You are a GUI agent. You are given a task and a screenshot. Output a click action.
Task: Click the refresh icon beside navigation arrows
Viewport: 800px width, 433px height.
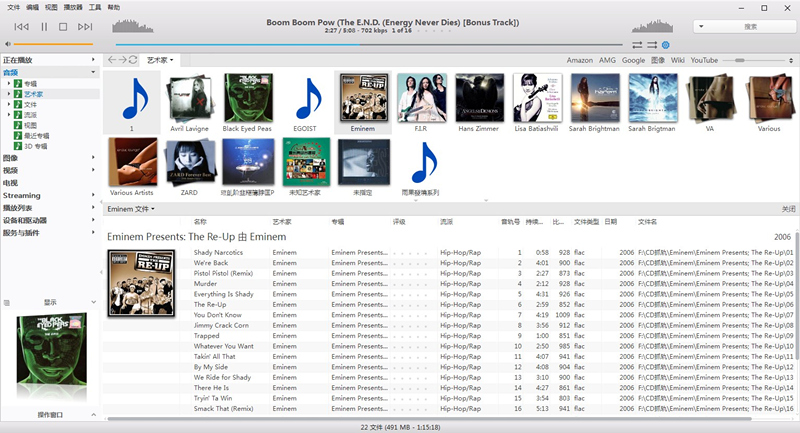pos(133,60)
